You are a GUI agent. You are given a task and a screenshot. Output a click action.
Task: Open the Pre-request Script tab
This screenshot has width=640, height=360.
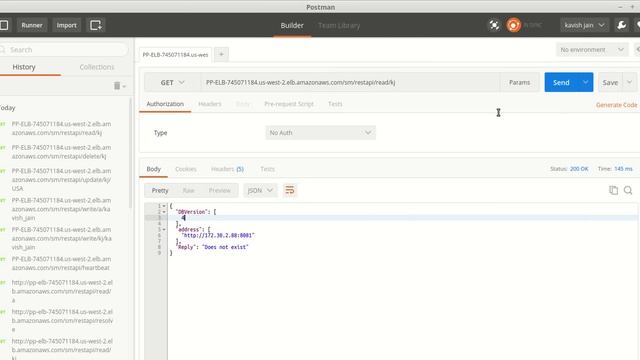[x=289, y=104]
